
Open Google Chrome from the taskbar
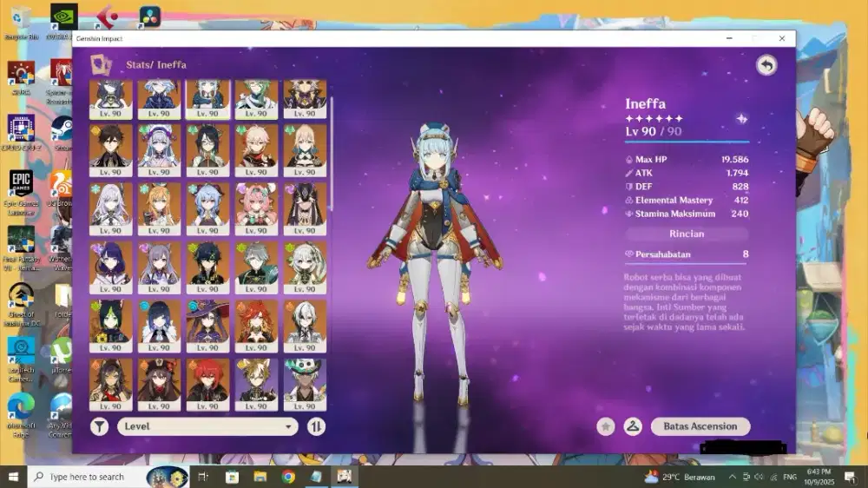point(288,477)
